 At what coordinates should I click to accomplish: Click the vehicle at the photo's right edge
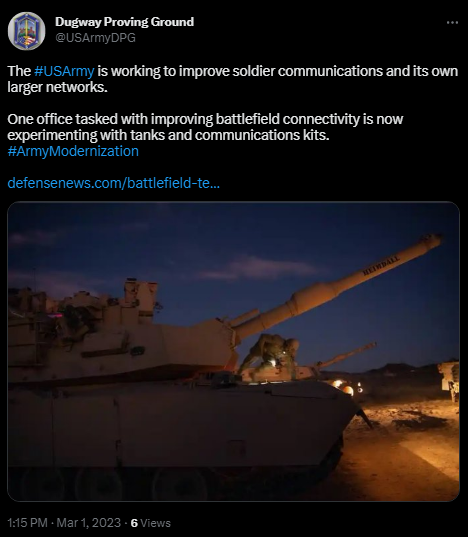tap(449, 380)
